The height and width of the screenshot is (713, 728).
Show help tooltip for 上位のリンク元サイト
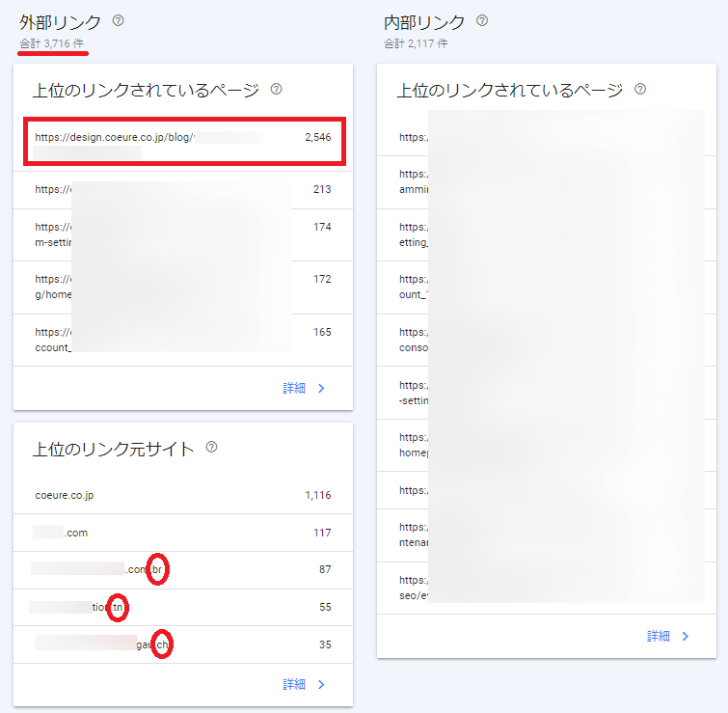(211, 448)
